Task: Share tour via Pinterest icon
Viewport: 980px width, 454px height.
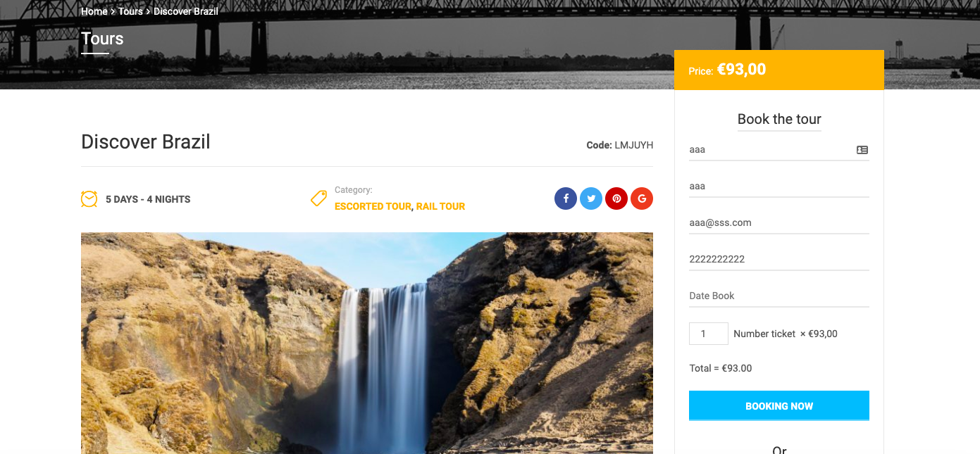Action: coord(616,198)
